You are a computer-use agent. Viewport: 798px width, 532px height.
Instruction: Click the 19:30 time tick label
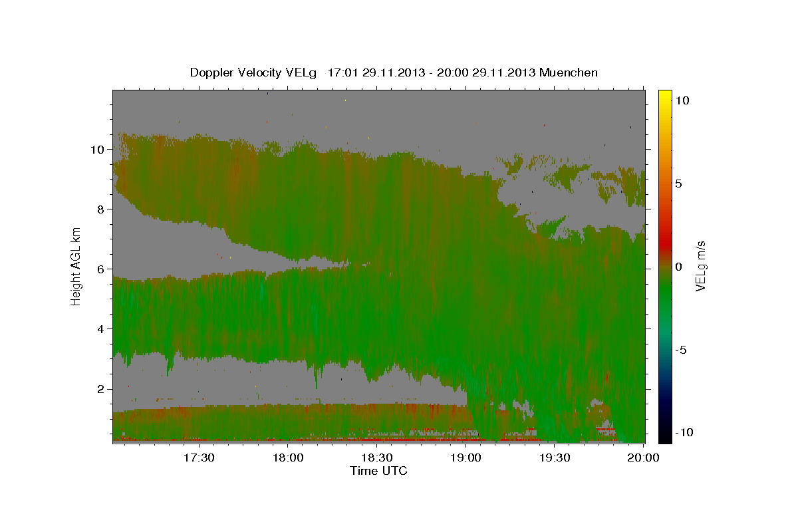555,458
